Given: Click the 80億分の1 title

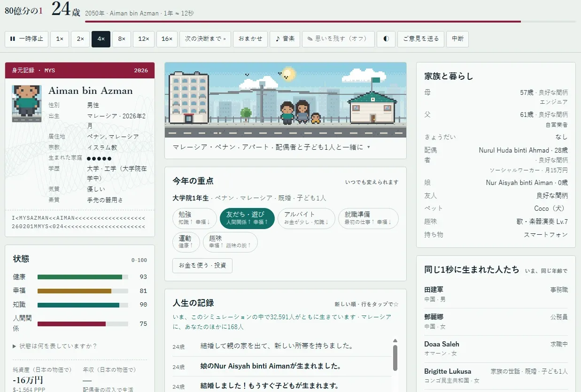Looking at the screenshot, I should click(23, 10).
